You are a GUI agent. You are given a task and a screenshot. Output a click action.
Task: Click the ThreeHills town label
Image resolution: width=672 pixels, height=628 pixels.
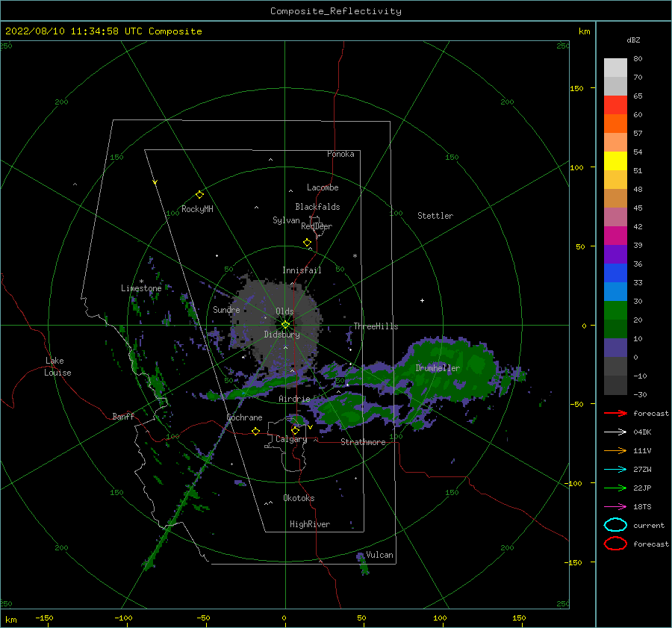(x=376, y=326)
